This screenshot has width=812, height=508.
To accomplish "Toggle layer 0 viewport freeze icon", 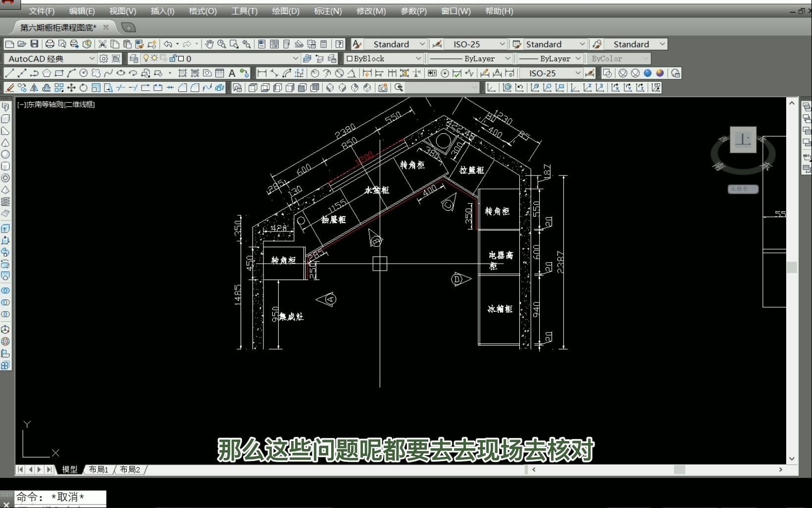I will point(163,58).
